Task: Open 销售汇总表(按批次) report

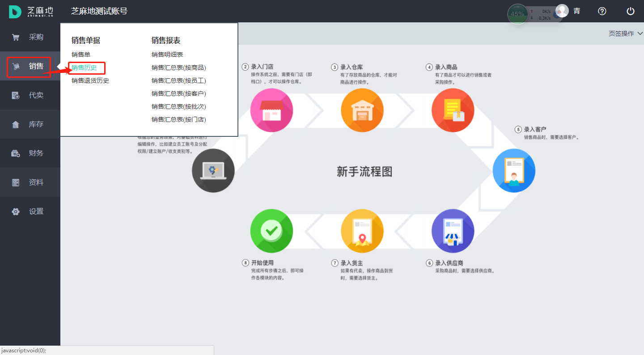Action: 179,106
